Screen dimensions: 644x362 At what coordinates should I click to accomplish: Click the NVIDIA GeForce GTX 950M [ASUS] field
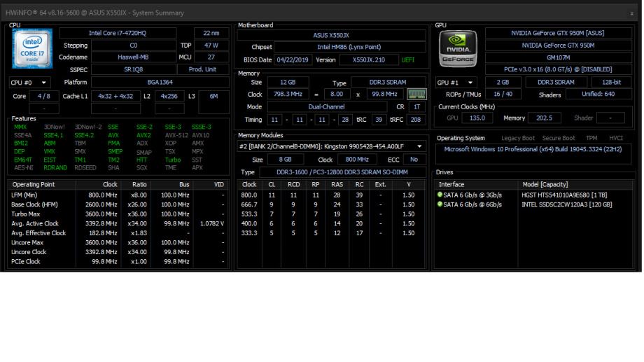tap(558, 33)
